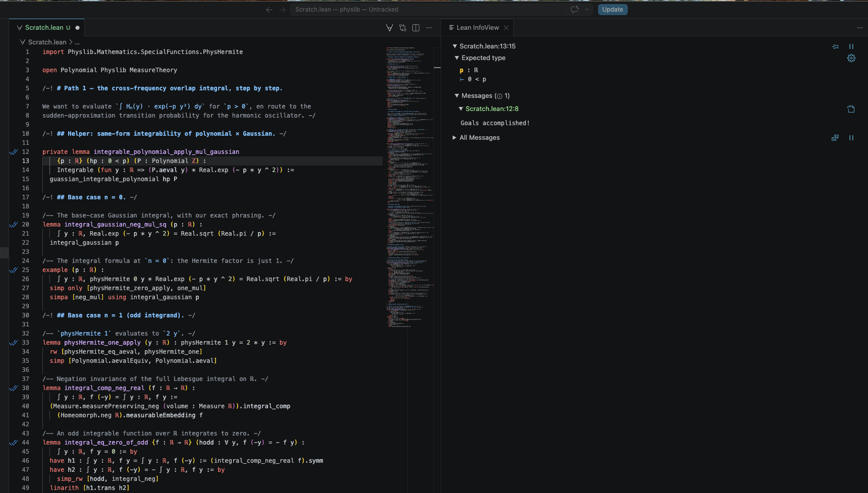Click lemma name 'integral_eq_zero_of_odd'
Viewport: 868px width, 493px height.
pyautogui.click(x=106, y=443)
